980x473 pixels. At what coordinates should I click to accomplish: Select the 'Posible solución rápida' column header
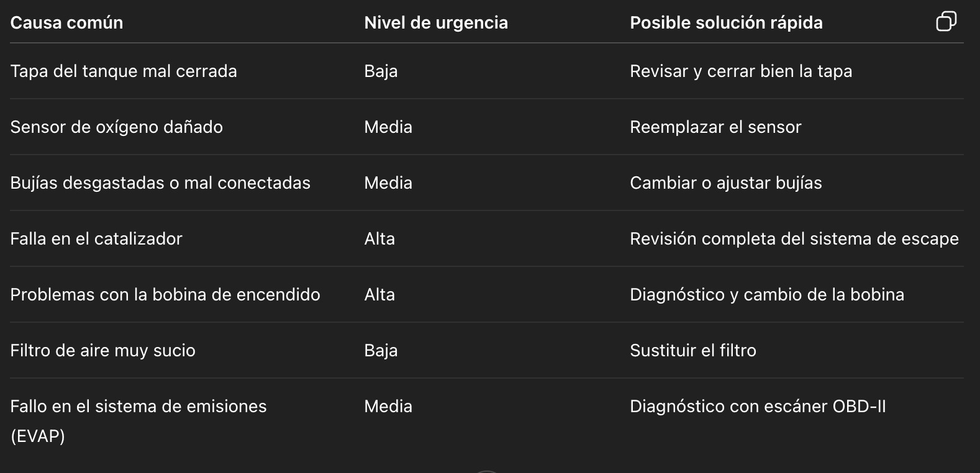726,23
